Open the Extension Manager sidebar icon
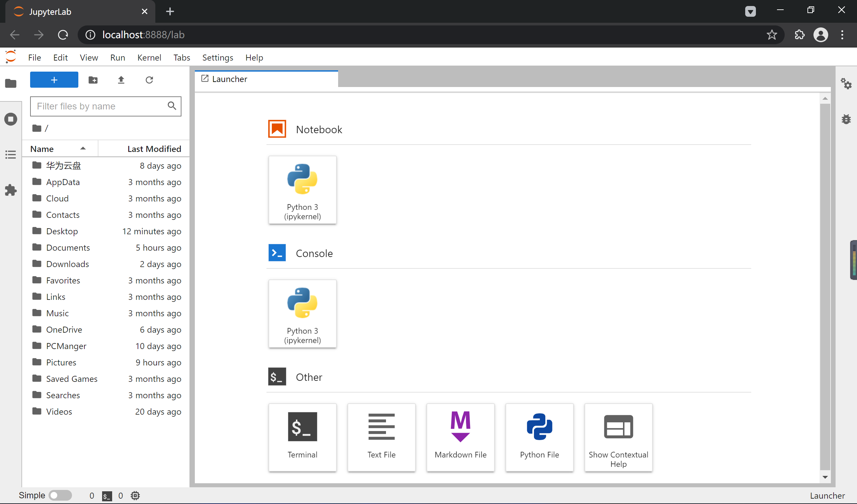 (10, 190)
